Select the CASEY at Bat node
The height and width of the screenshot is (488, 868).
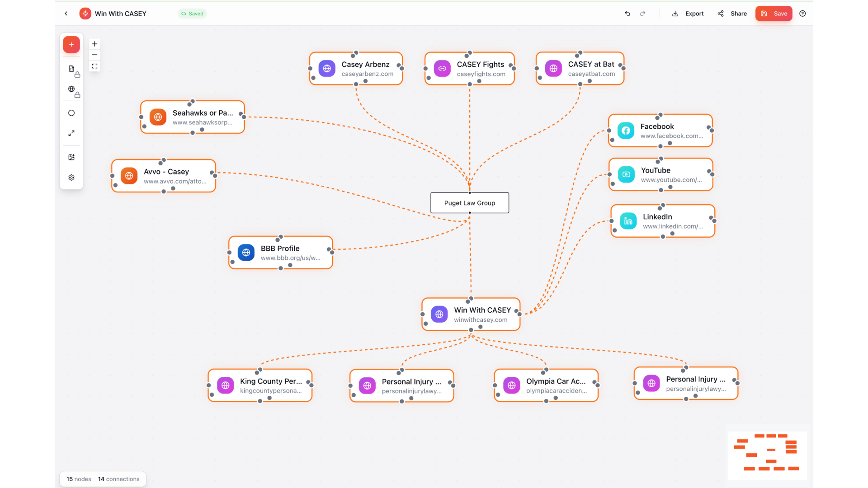[580, 69]
